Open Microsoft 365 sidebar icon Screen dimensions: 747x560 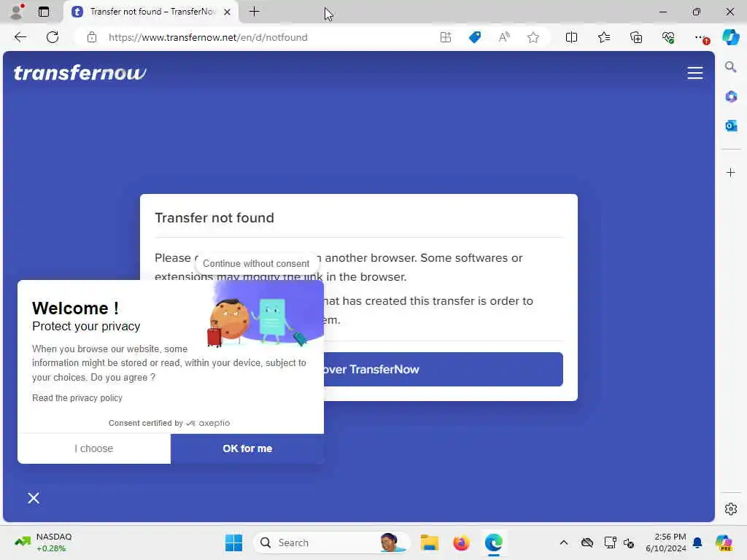pyautogui.click(x=731, y=97)
